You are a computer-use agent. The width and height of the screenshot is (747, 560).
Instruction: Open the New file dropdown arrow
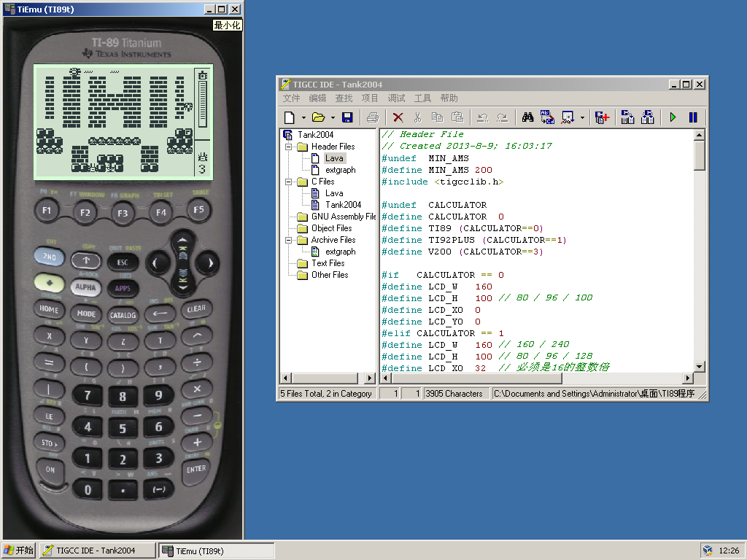tap(303, 117)
